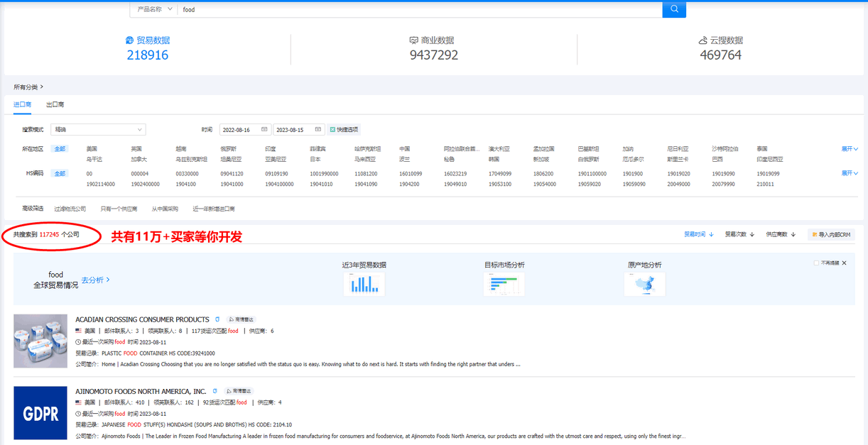Toggle the 过滤物流公司 advanced filter
This screenshot has height=445, width=868.
pyautogui.click(x=70, y=209)
